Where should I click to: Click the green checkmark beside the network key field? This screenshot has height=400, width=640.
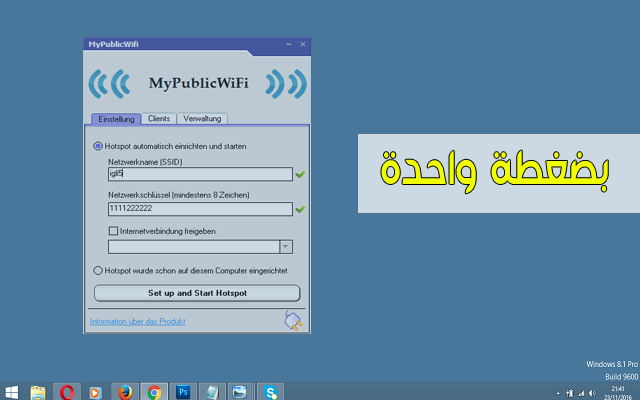tap(300, 209)
